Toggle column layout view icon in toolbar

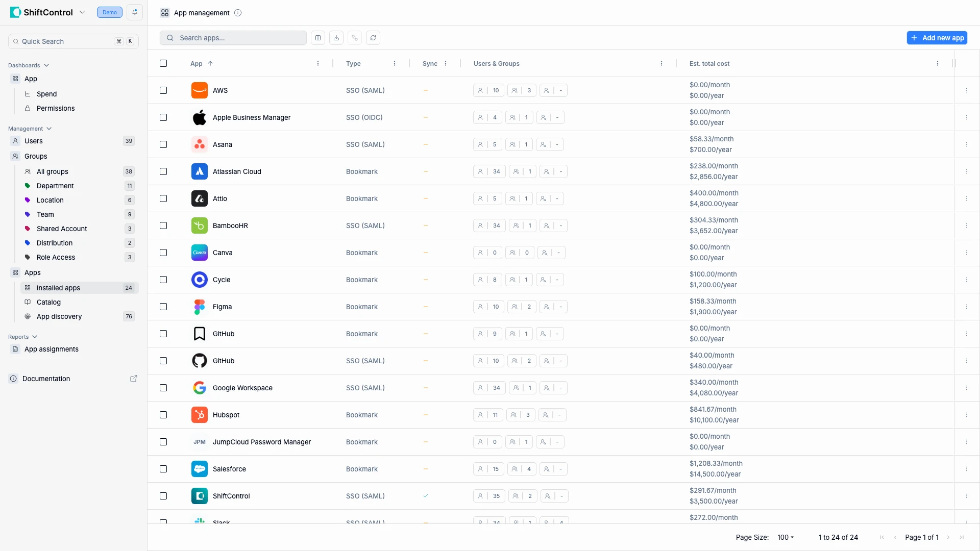point(317,38)
